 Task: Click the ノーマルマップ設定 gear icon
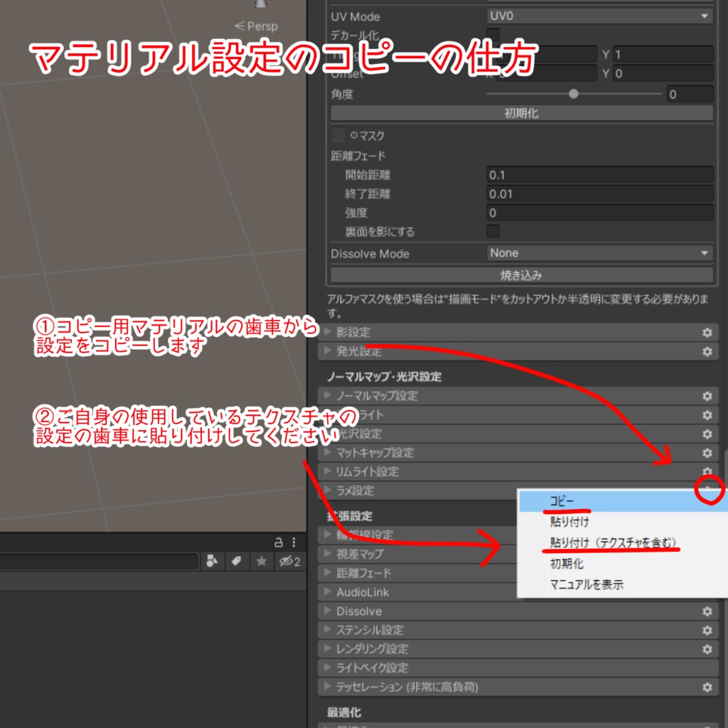707,396
